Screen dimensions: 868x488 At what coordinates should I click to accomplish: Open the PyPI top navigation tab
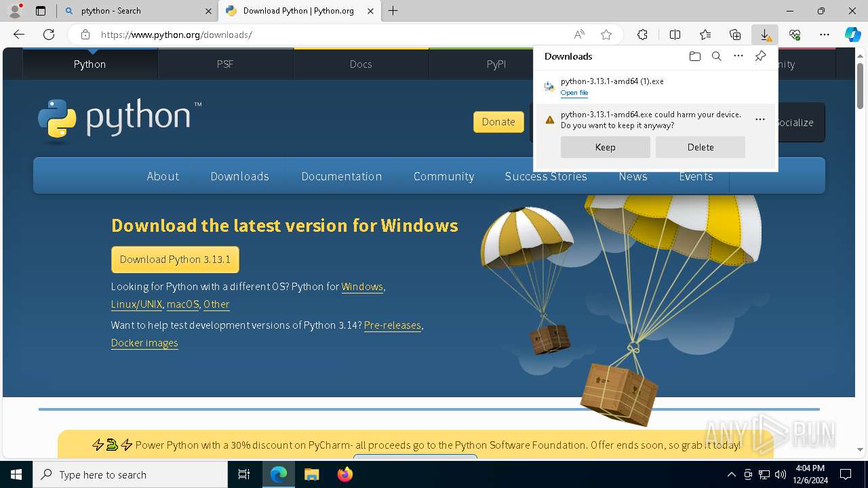(x=496, y=64)
